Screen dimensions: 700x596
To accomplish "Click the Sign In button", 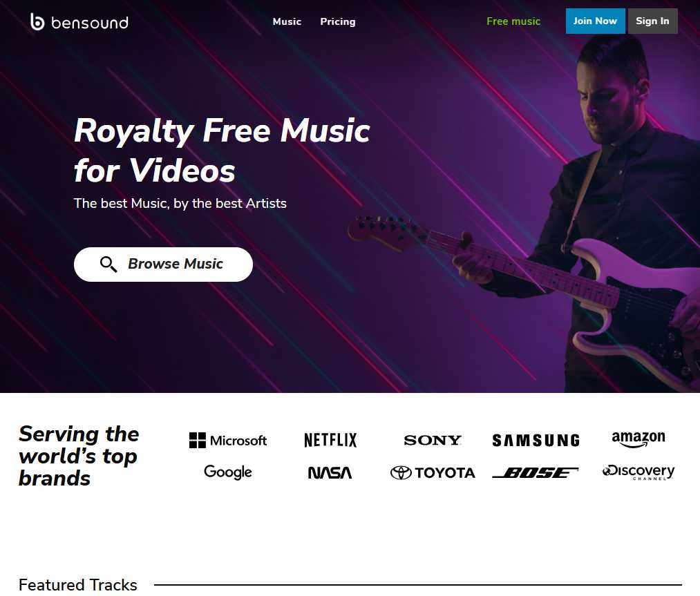I will click(653, 21).
